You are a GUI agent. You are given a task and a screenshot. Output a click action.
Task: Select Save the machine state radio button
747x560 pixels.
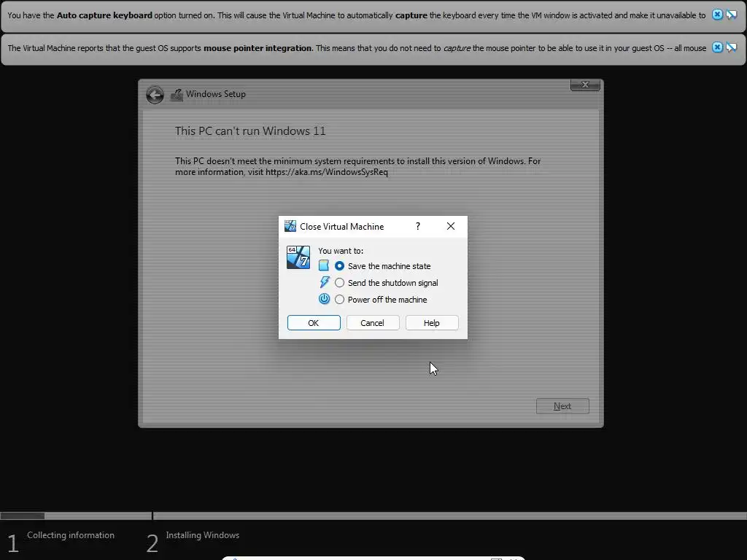(x=339, y=266)
